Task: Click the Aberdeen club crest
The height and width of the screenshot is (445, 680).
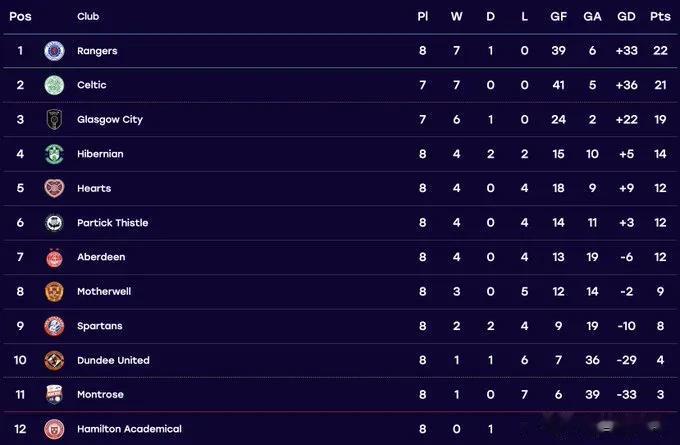Action: [x=54, y=257]
